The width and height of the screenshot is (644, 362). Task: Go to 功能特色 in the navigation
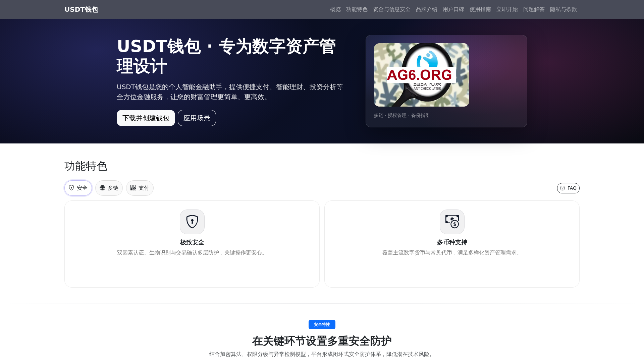(x=357, y=9)
